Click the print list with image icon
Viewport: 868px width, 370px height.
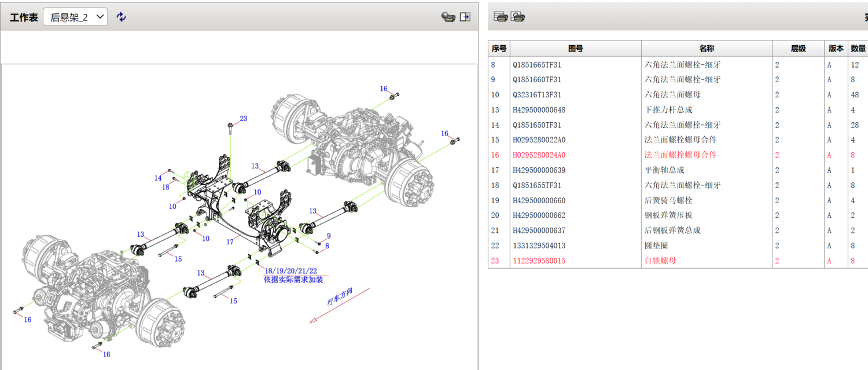518,17
